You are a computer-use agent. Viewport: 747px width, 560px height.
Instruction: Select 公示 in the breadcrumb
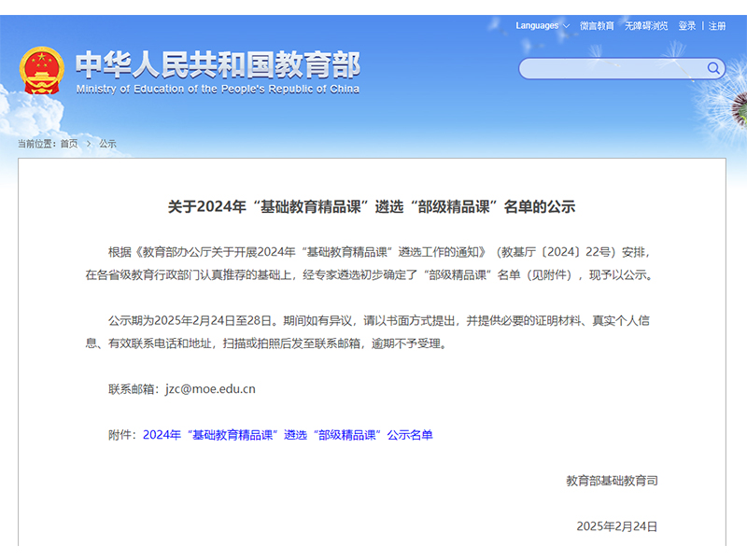(107, 144)
